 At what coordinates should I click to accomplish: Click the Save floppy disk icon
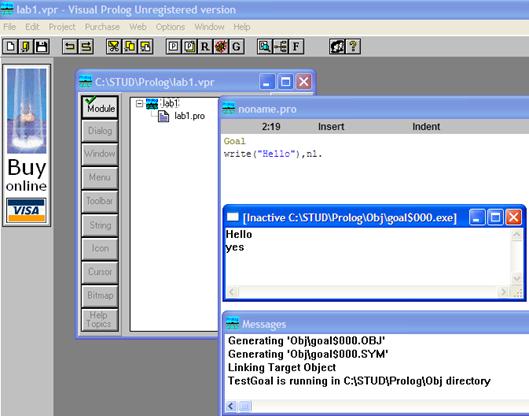coord(42,47)
